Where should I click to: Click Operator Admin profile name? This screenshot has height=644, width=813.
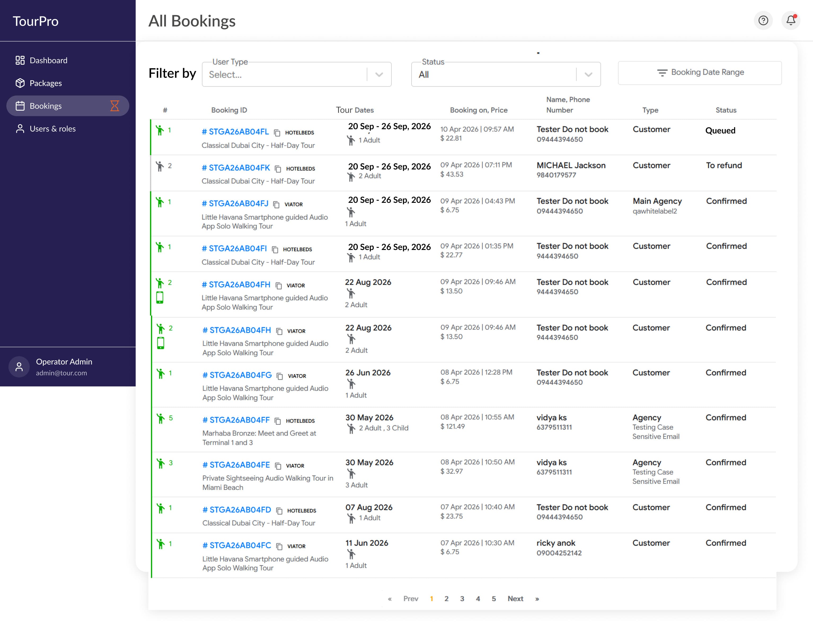click(x=64, y=362)
